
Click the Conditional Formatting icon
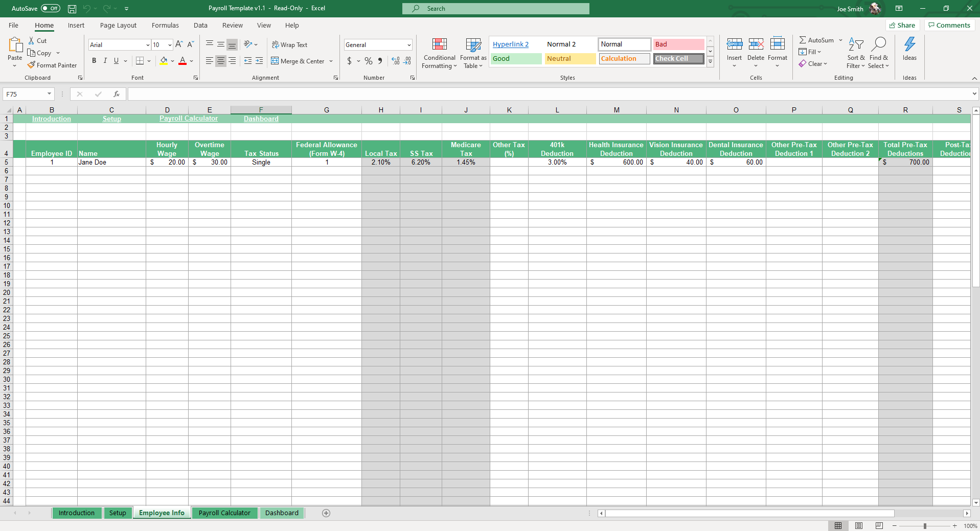point(439,45)
